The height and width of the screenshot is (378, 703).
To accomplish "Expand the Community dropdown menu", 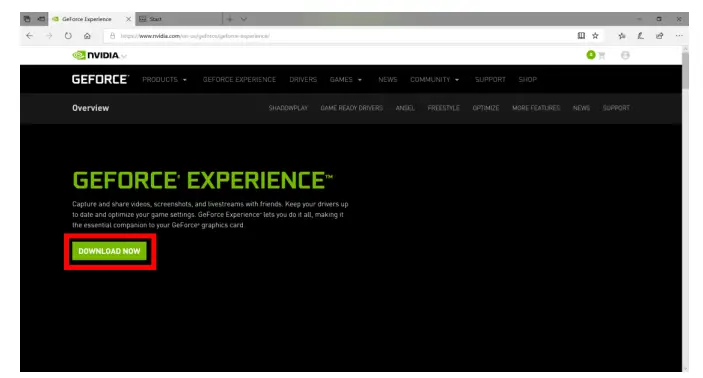I will pos(434,79).
